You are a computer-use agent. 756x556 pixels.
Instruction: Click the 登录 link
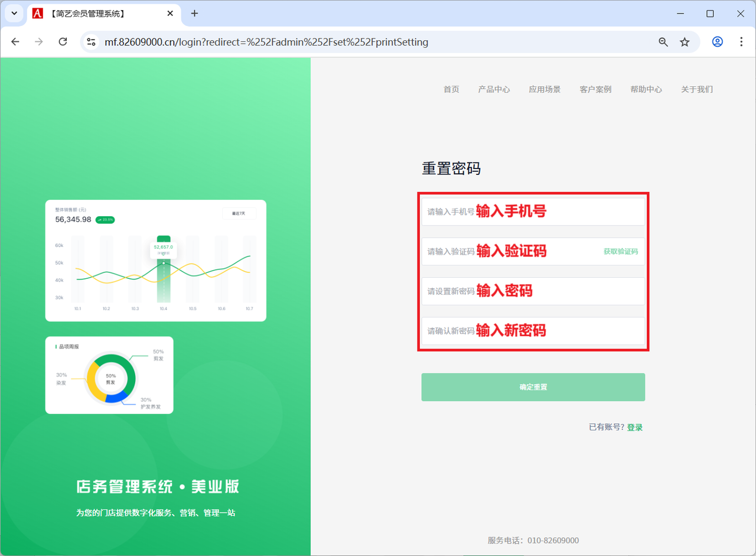635,427
